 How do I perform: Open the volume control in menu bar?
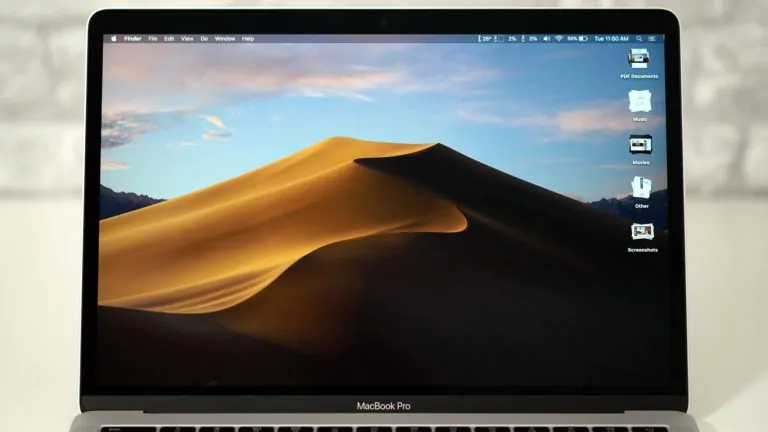(x=547, y=39)
